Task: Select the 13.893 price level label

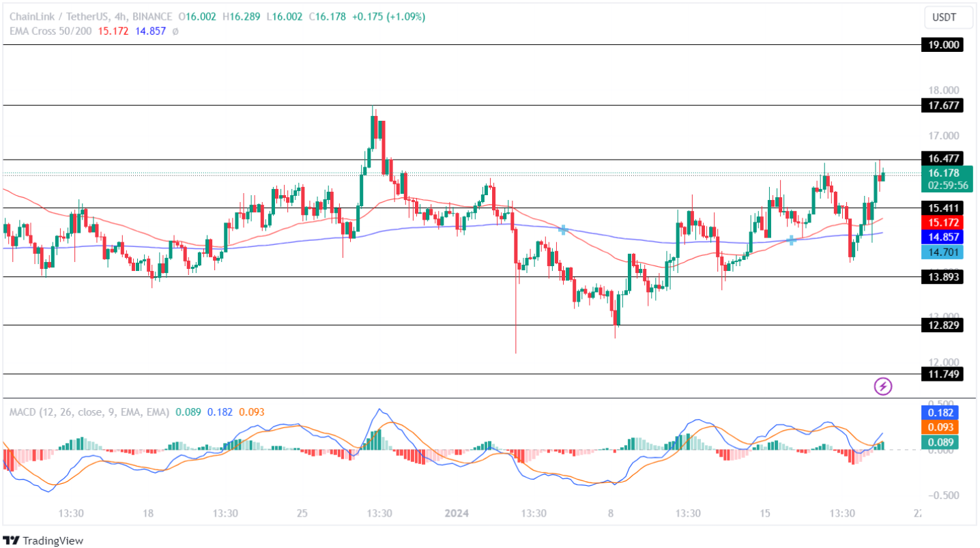Action: 941,277
